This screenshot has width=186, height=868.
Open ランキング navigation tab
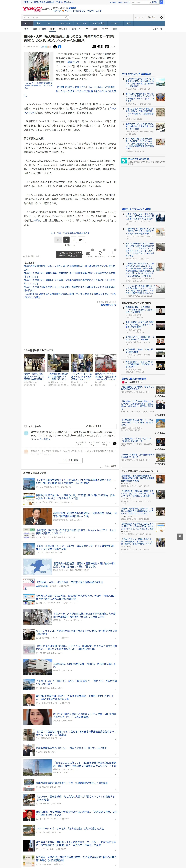click(115, 24)
